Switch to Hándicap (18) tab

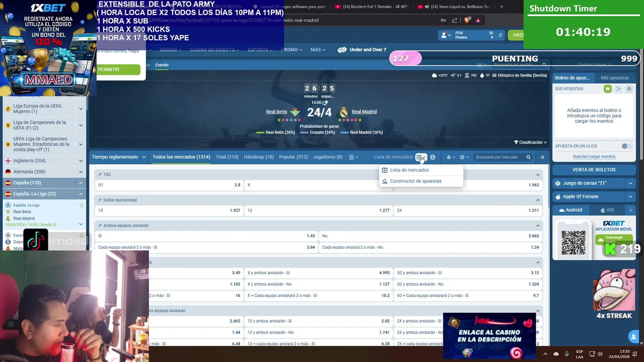259,157
